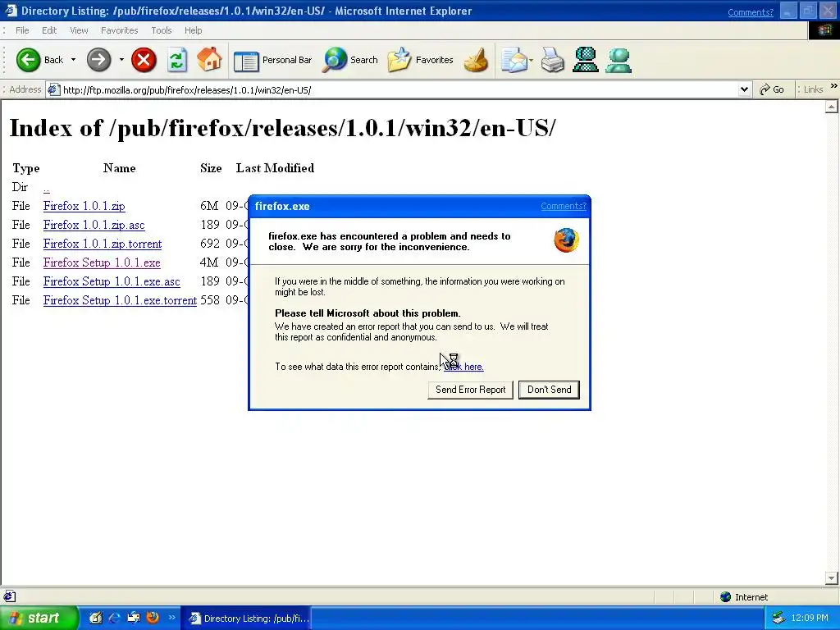Open the Firefox 1.0.1.zip link
Viewport: 840px width, 630px height.
tap(84, 206)
